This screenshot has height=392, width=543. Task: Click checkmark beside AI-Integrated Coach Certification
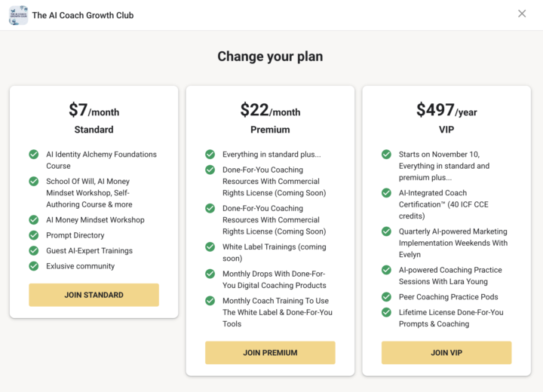(387, 193)
